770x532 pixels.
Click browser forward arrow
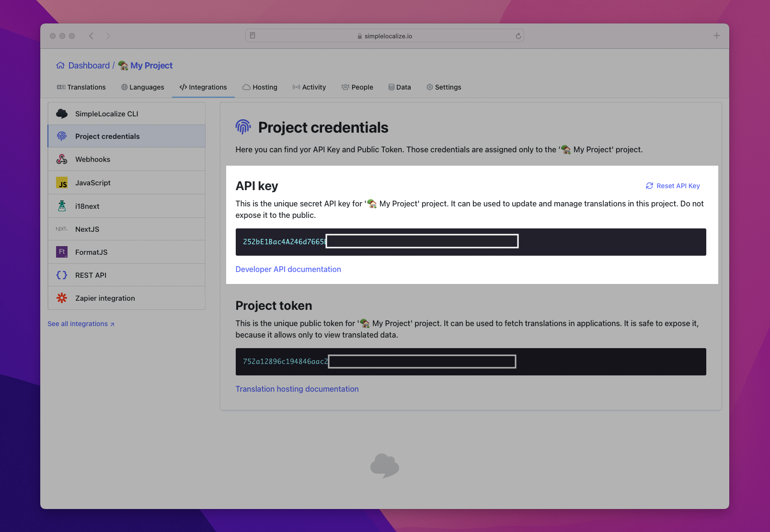[108, 36]
